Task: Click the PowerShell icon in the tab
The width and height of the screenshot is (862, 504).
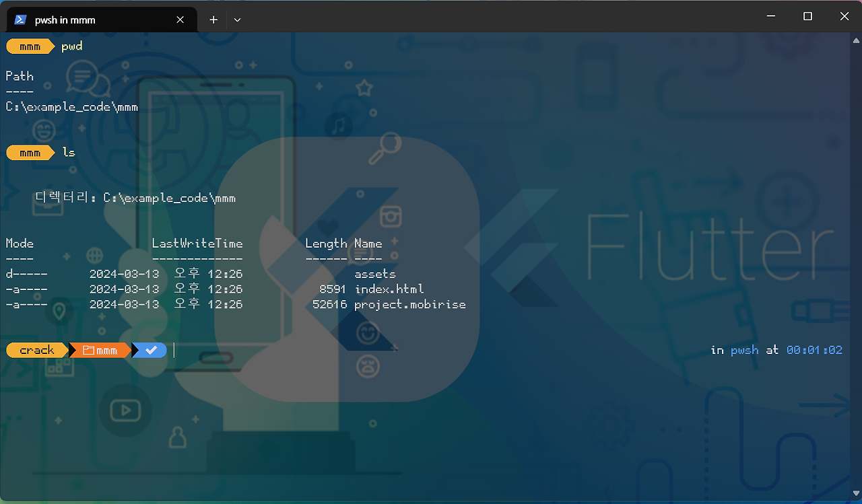Action: coord(20,20)
